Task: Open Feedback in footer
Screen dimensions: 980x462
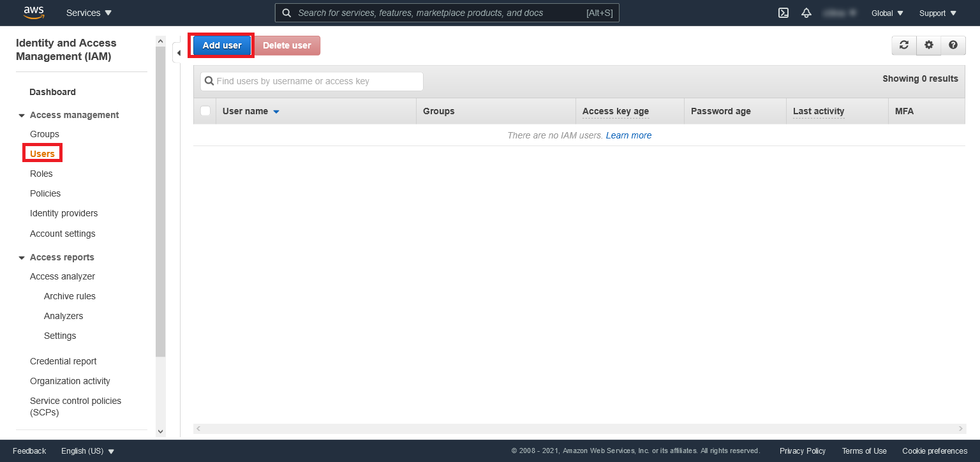Action: pyautogui.click(x=29, y=451)
